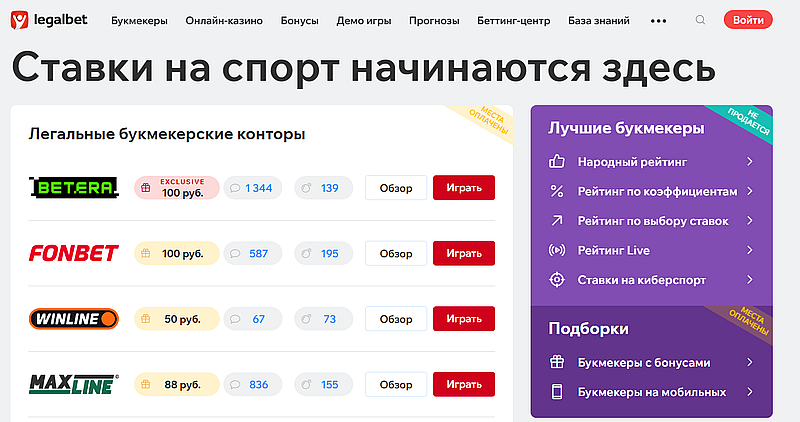The image size is (800, 422).
Task: Click the MAXLINE logo
Action: click(x=74, y=384)
